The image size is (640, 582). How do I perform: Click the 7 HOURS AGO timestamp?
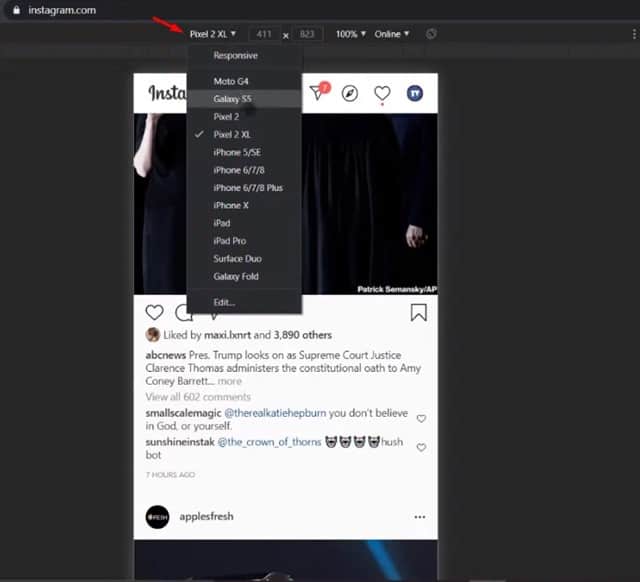point(170,475)
